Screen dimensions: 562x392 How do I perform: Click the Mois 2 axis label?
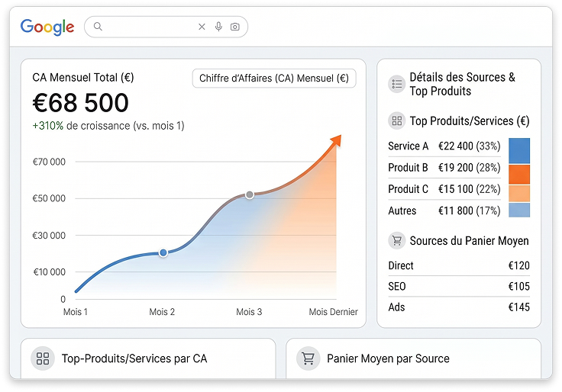coord(162,312)
